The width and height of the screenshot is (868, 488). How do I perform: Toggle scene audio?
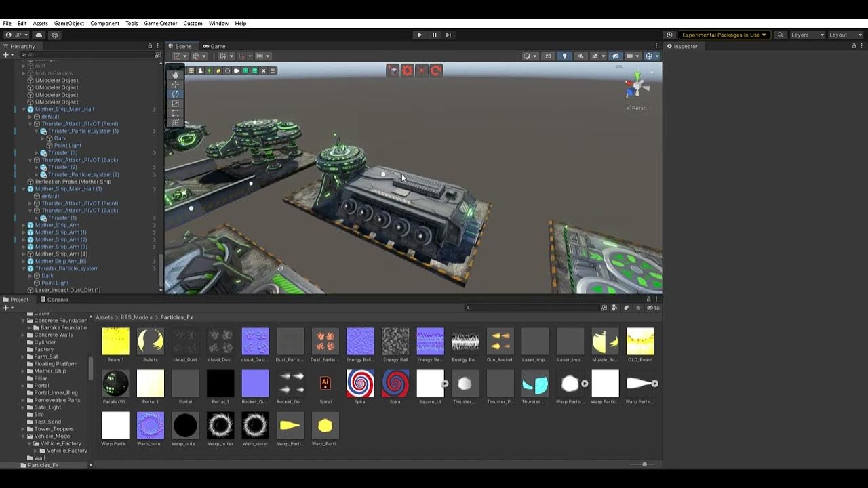tap(580, 56)
